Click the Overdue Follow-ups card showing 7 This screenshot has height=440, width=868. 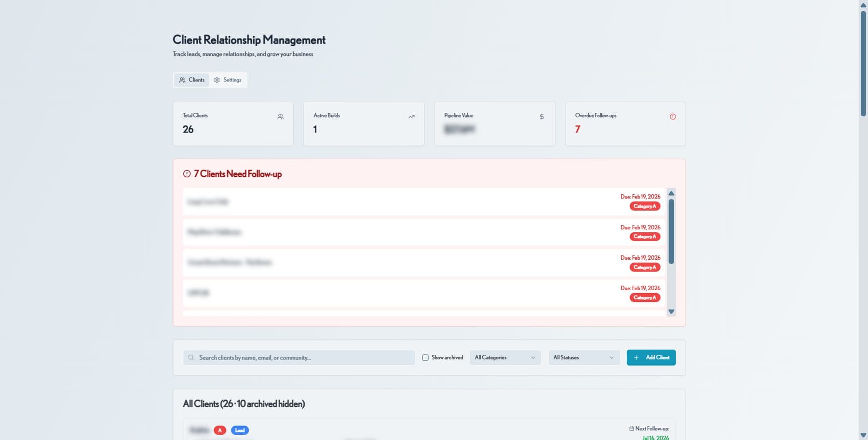pyautogui.click(x=625, y=123)
